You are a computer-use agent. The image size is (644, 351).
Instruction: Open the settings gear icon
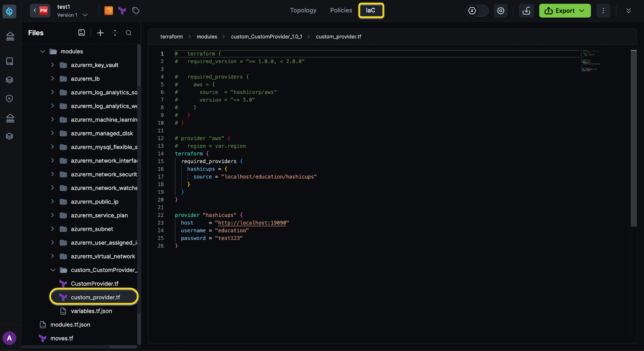coord(501,11)
